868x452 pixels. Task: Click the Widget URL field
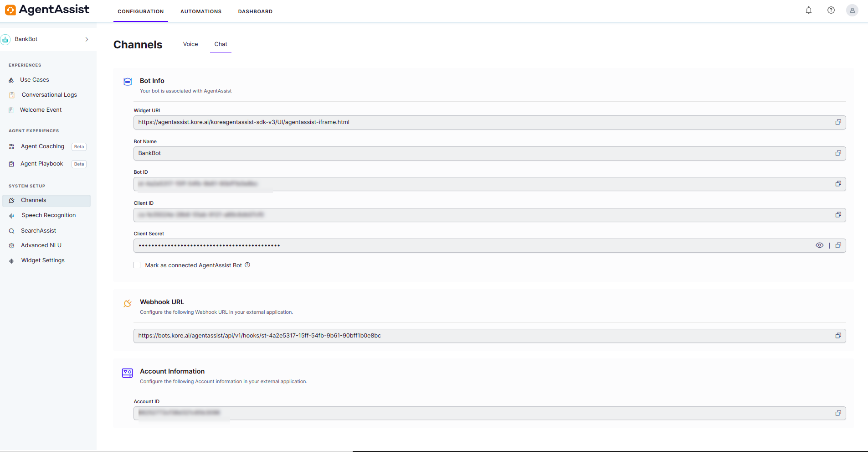coord(489,122)
